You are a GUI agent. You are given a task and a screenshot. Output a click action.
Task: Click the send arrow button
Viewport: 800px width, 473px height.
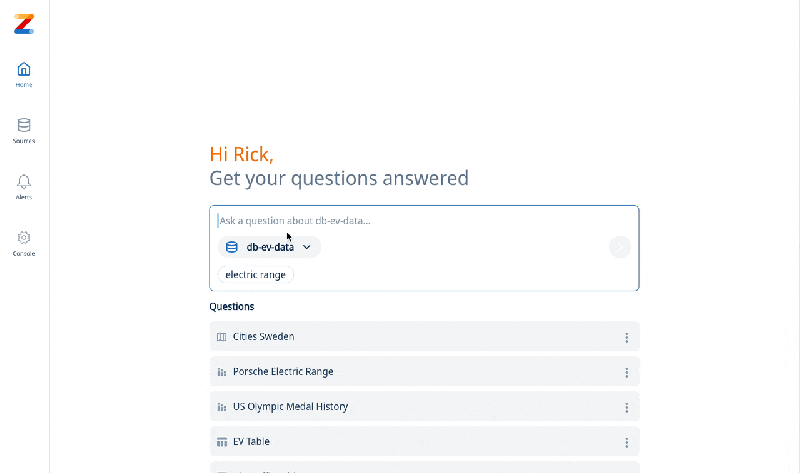tap(620, 247)
